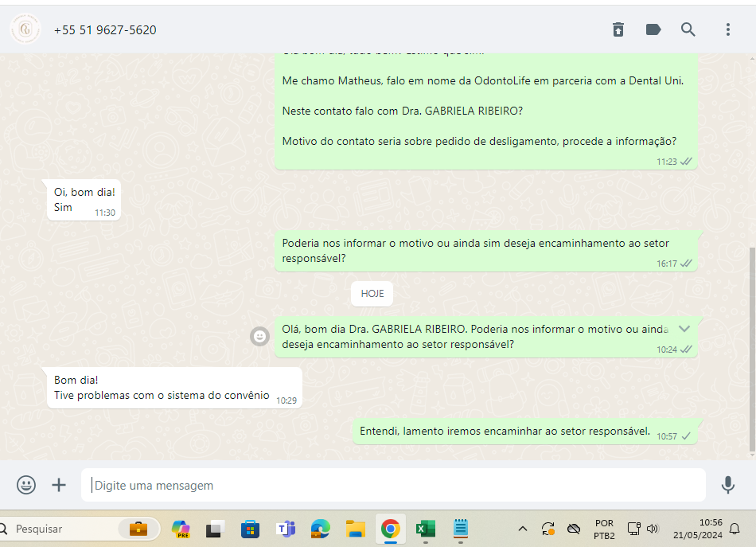756x547 pixels.
Task: Open Excel from taskbar
Action: pyautogui.click(x=426, y=529)
